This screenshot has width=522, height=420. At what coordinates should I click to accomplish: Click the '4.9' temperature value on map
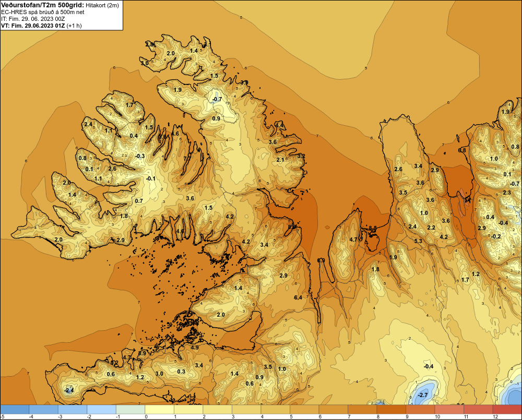pos(195,347)
